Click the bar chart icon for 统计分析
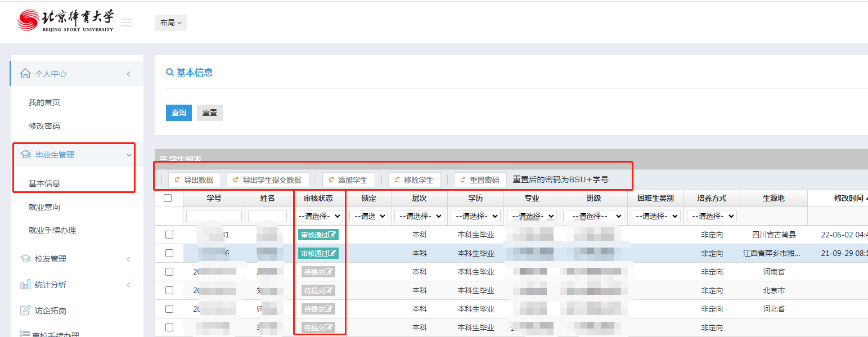The image size is (868, 337). point(25,285)
